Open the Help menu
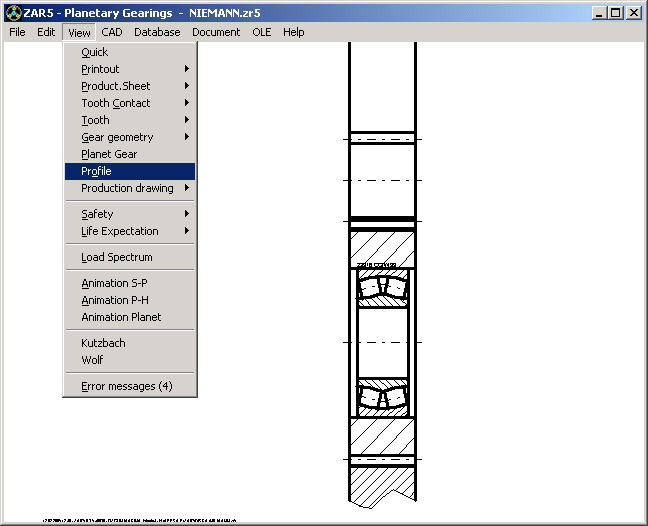Viewport: 648px width, 526px height. tap(293, 32)
